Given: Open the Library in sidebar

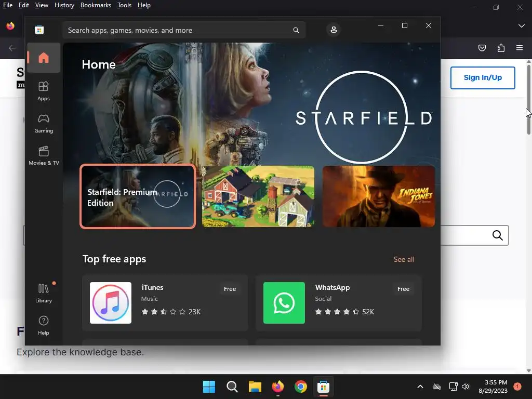Looking at the screenshot, I should pos(44,293).
